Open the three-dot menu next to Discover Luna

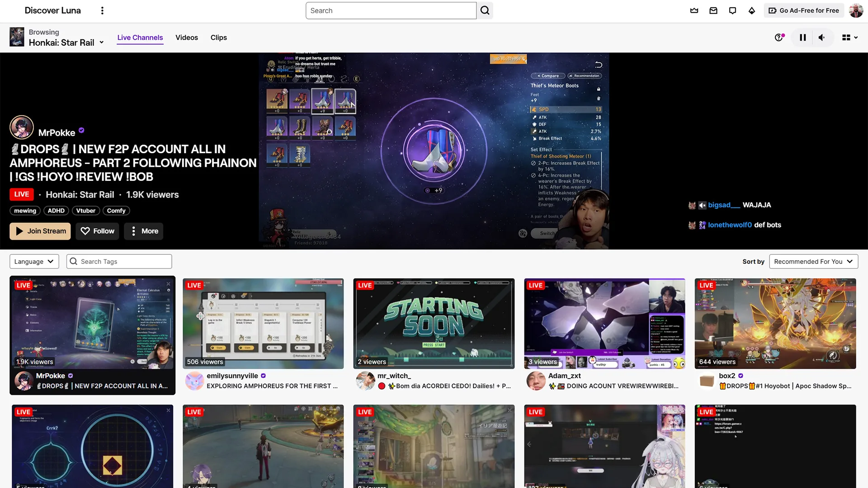102,10
